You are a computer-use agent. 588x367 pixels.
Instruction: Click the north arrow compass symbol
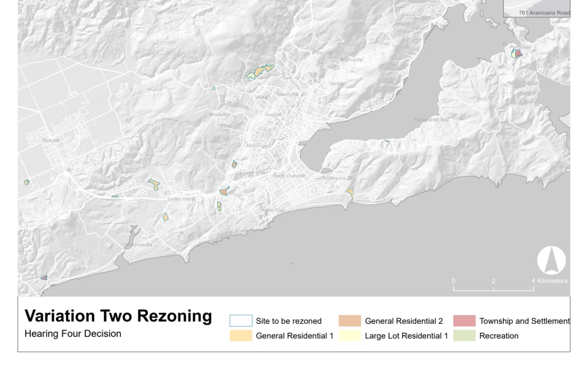[x=552, y=260]
